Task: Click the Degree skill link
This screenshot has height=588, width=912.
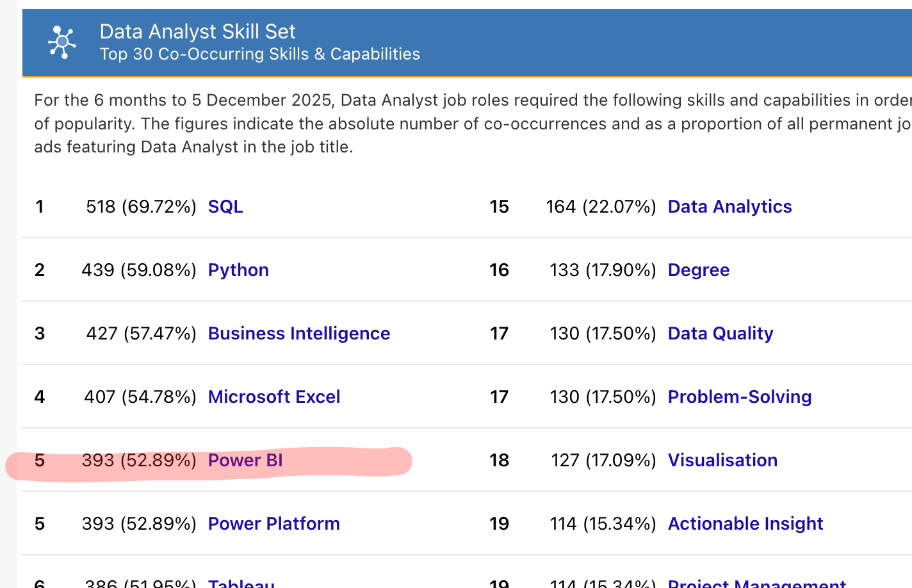Action: (698, 270)
